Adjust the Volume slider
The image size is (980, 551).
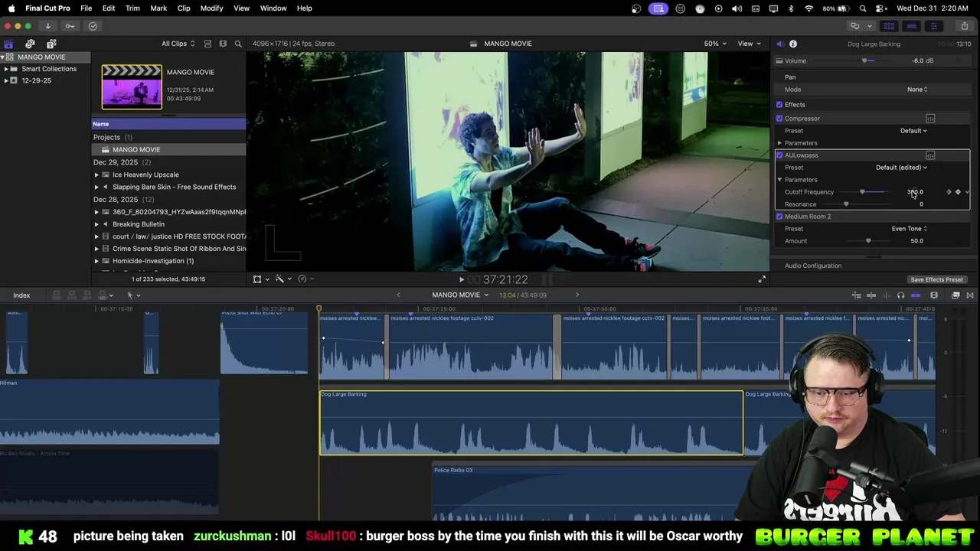pyautogui.click(x=864, y=60)
